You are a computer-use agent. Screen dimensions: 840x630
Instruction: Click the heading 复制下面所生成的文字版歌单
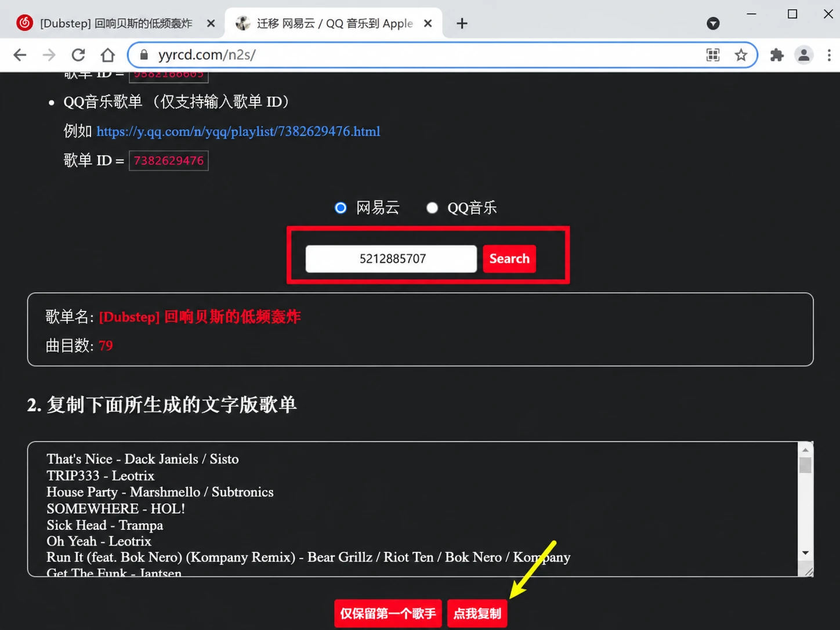tap(172, 404)
